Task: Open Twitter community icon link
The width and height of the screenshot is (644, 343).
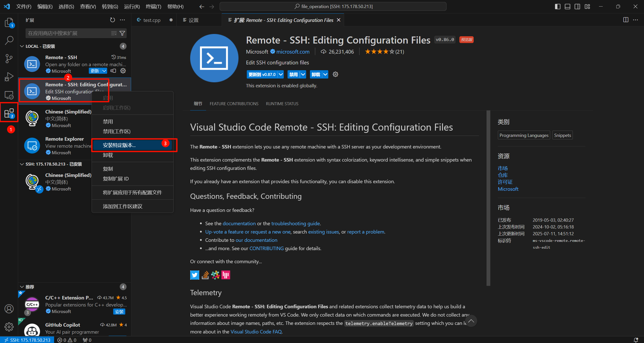Action: tap(194, 275)
